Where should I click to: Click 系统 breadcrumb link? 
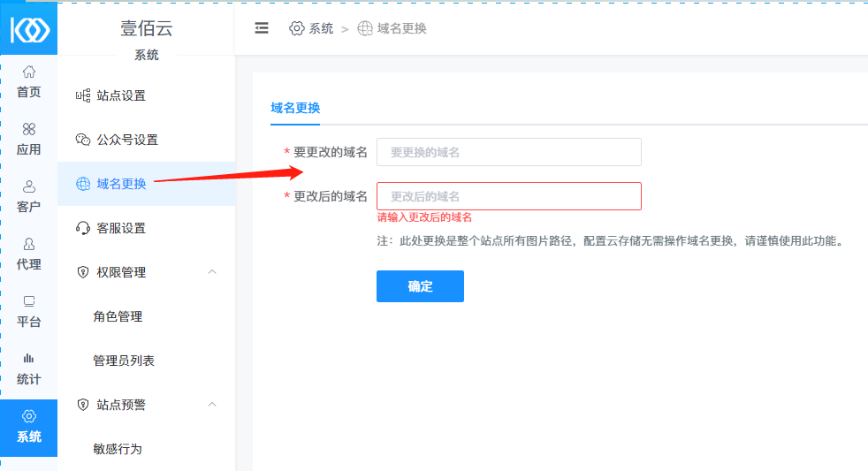point(321,28)
